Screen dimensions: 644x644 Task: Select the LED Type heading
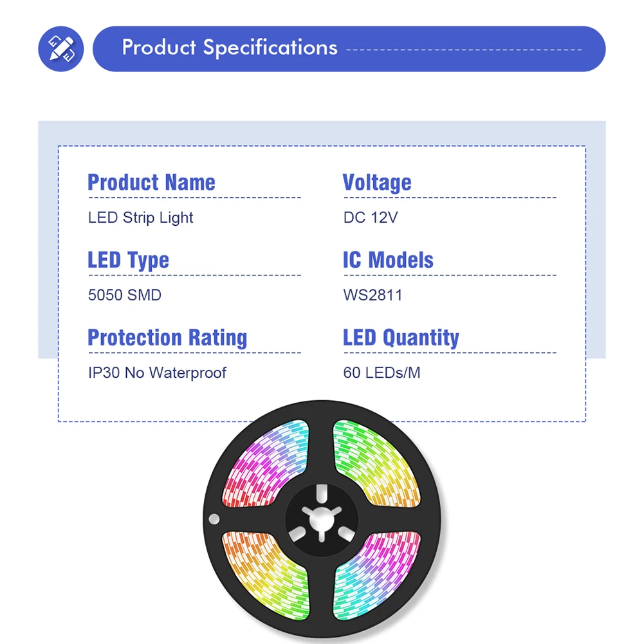pyautogui.click(x=128, y=260)
